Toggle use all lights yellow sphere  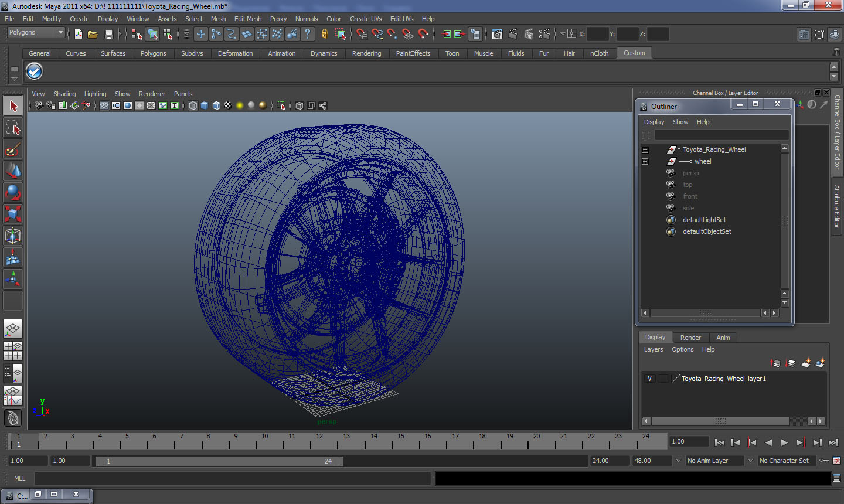(240, 105)
